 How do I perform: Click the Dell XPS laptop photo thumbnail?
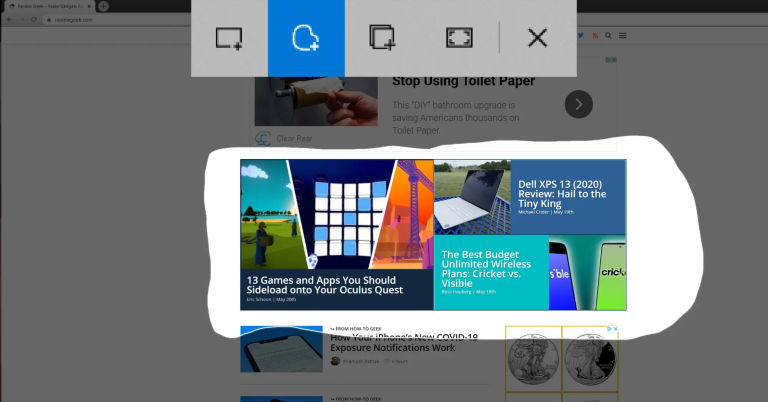coord(472,197)
